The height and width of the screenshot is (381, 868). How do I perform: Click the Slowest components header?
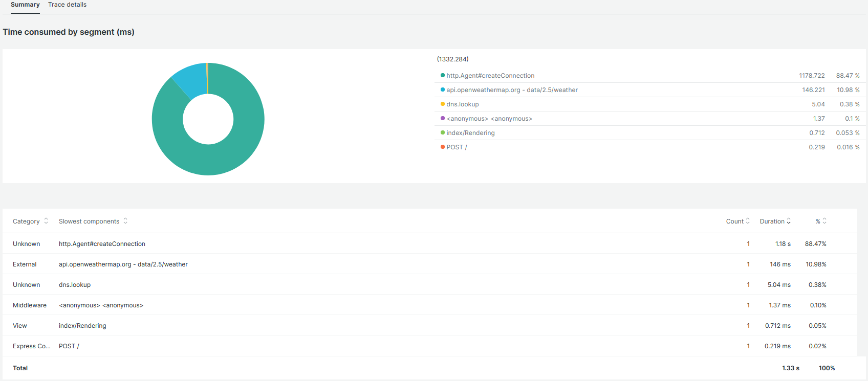pyautogui.click(x=89, y=221)
